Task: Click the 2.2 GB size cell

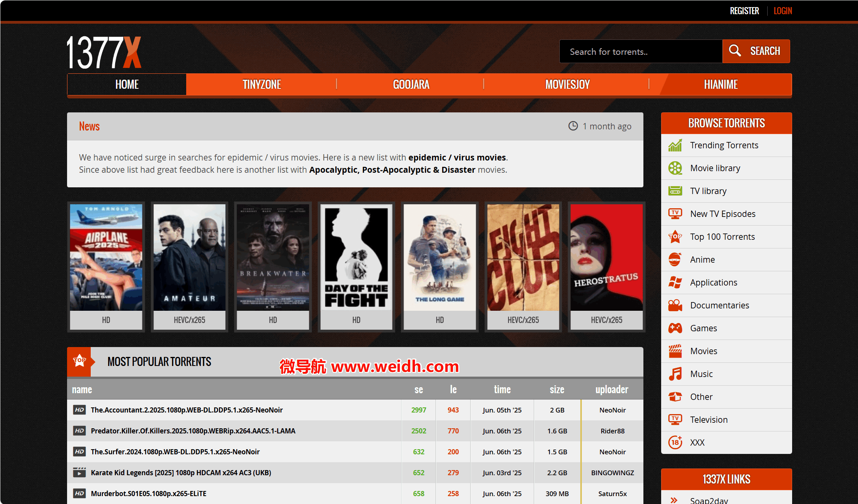Action: (x=557, y=473)
